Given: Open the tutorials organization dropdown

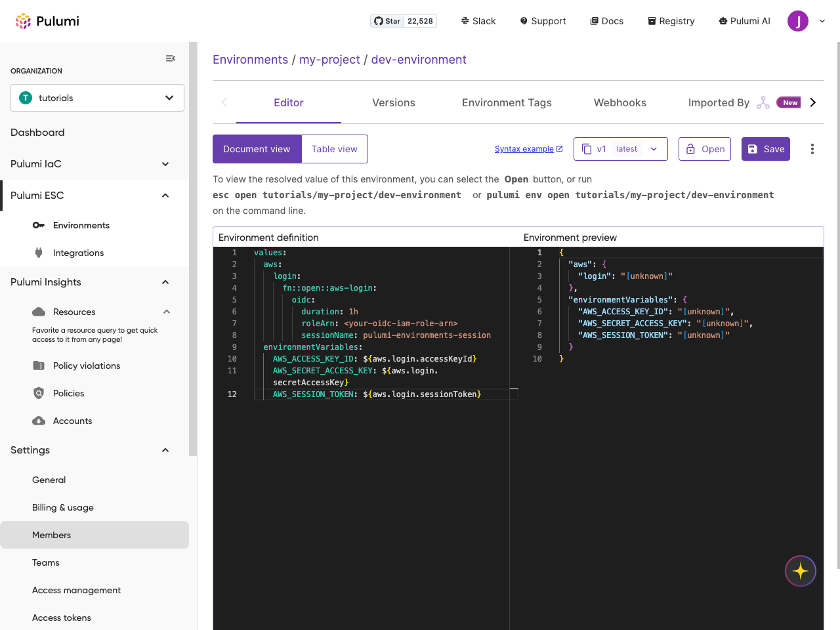Looking at the screenshot, I should tap(97, 98).
